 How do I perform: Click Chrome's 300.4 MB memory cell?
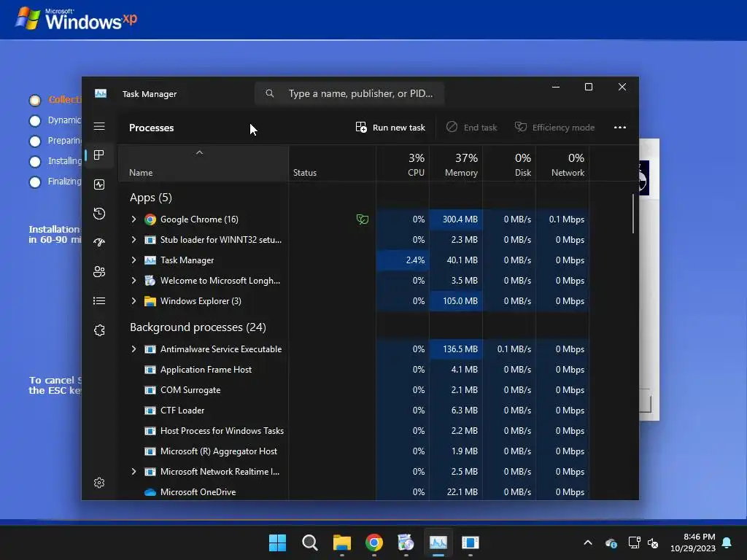pyautogui.click(x=456, y=219)
